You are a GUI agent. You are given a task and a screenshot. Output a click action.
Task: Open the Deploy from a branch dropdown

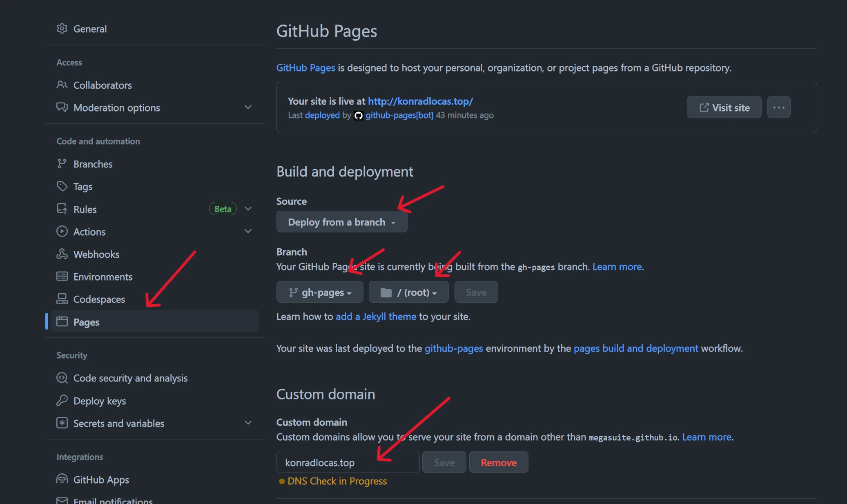pos(341,222)
